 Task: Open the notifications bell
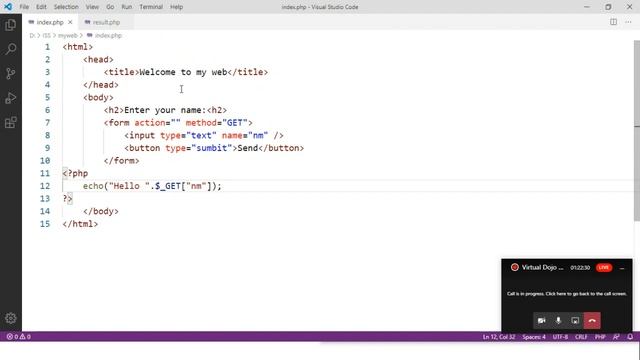coord(630,337)
